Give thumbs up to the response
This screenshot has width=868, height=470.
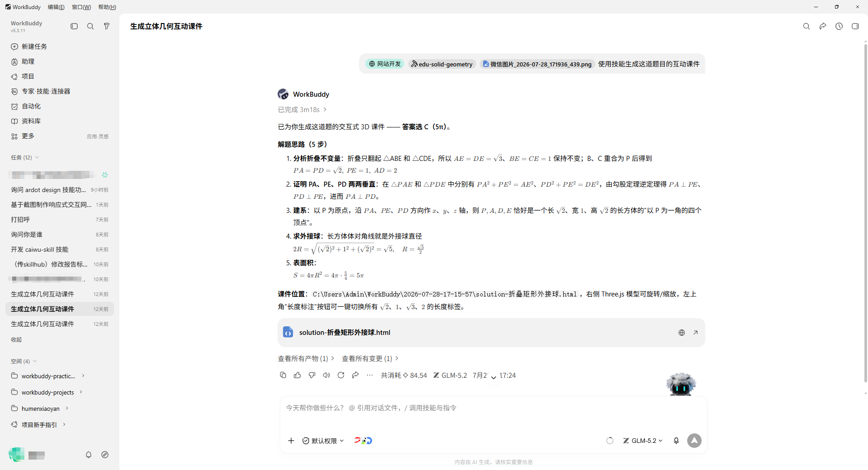297,375
